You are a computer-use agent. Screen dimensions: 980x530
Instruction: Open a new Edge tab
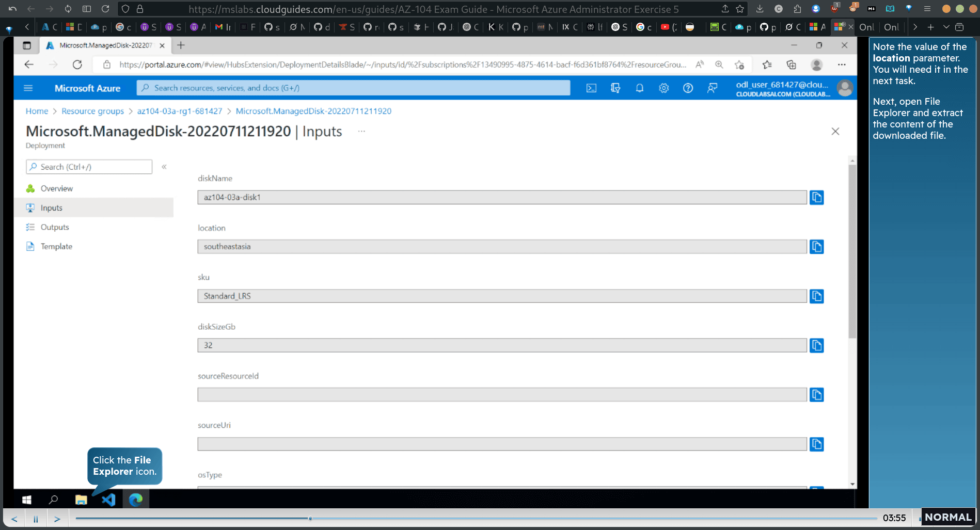coord(181,45)
